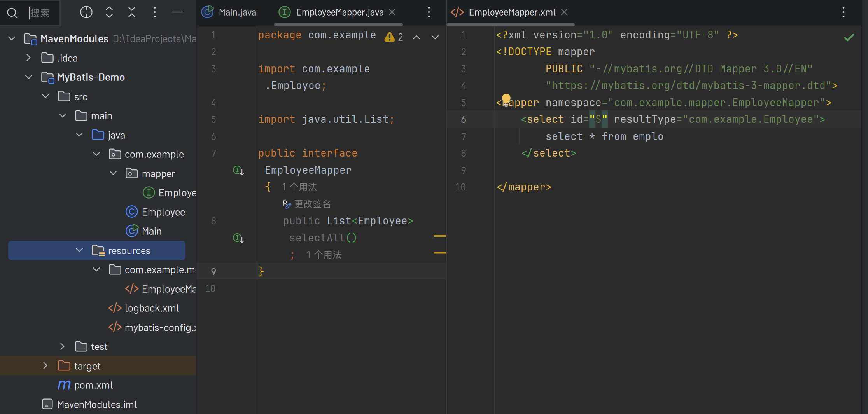Image resolution: width=868 pixels, height=414 pixels.
Task: Click 'select * from emplo' SQL text
Action: click(x=605, y=136)
